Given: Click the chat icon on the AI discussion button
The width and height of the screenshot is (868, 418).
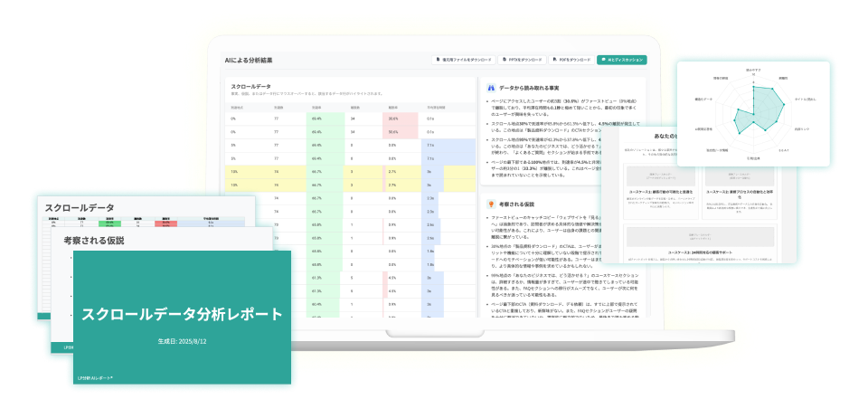Looking at the screenshot, I should point(605,60).
